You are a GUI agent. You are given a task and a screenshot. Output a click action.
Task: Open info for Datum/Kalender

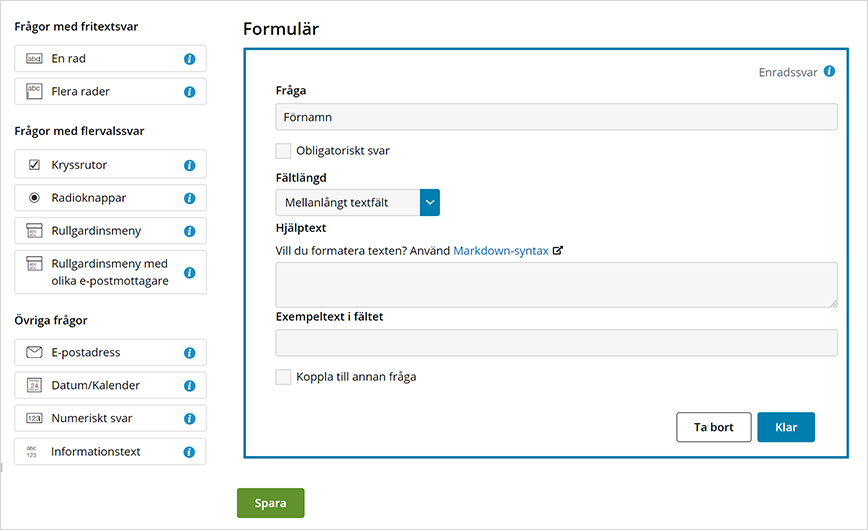(x=189, y=385)
